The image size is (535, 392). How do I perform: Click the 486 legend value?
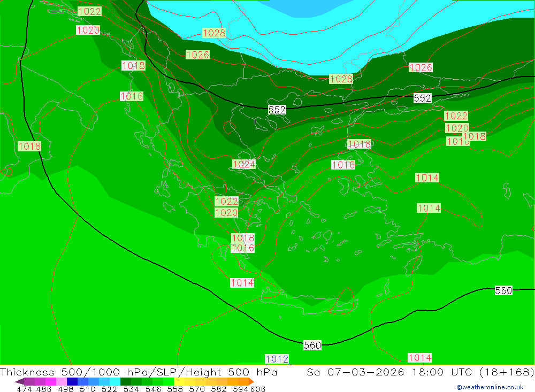44,389
